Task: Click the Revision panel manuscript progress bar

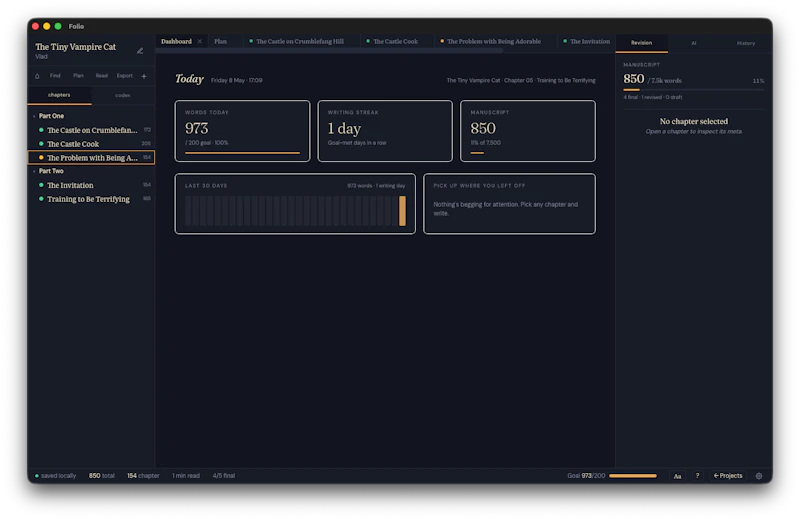Action: tap(693, 90)
